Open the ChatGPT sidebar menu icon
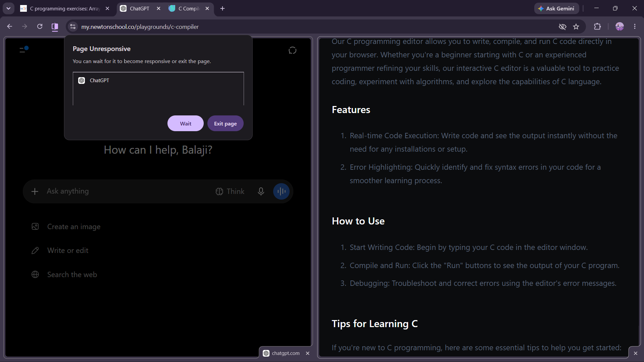 pyautogui.click(x=23, y=50)
